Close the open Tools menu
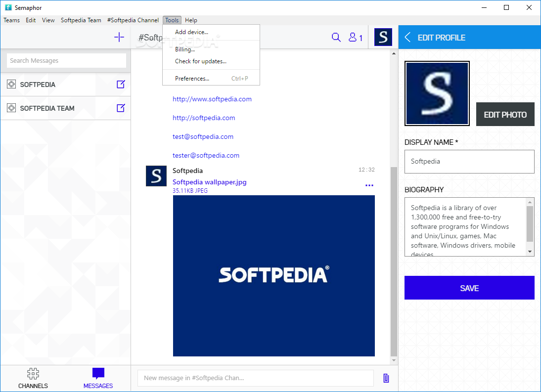The width and height of the screenshot is (541, 392). 172,20
